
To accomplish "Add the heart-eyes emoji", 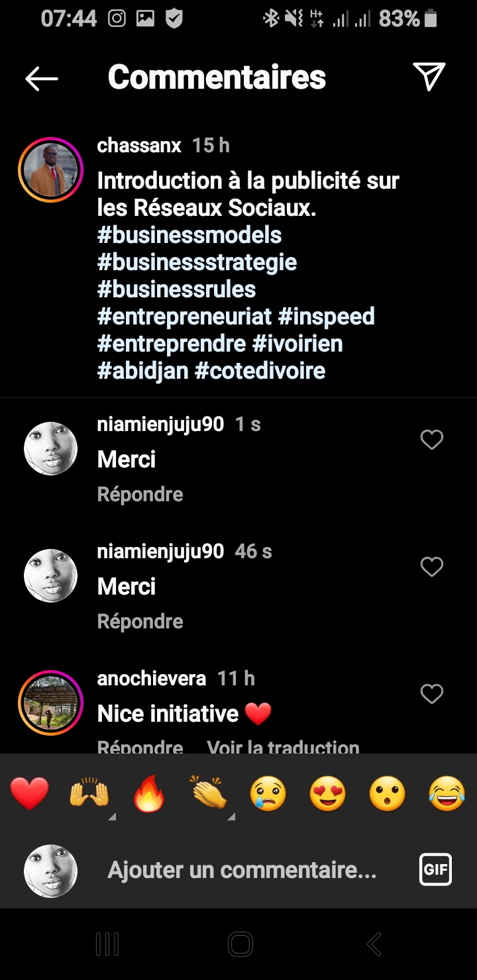I will tap(328, 793).
